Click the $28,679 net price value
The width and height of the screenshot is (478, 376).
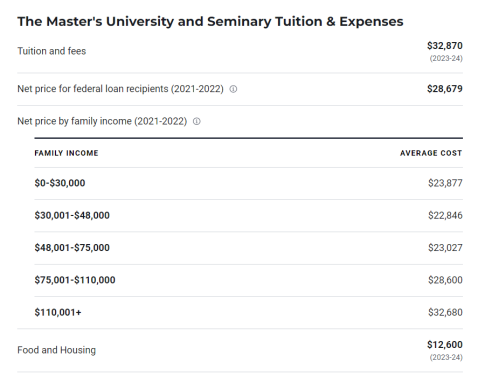coord(445,89)
